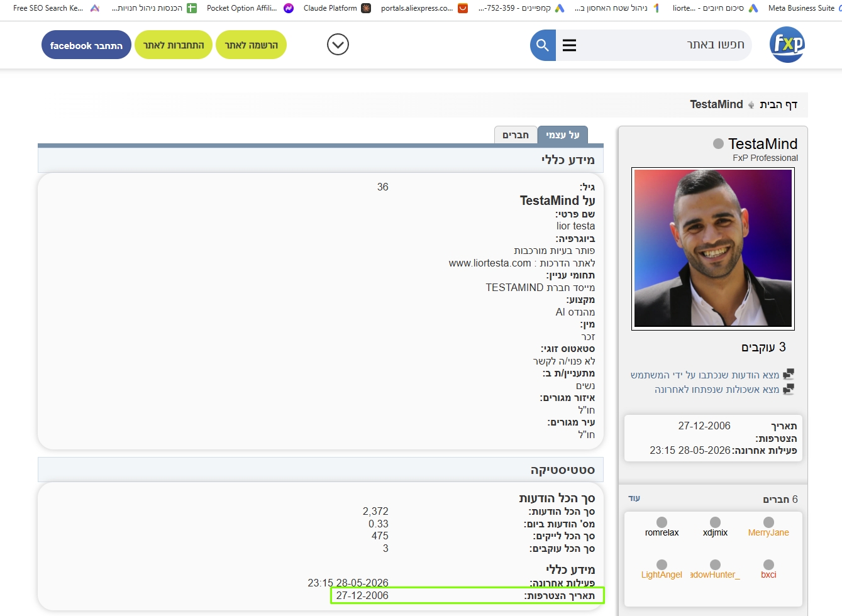Click the messages per day value 0.33
Image resolution: width=842 pixels, height=616 pixels.
point(379,524)
